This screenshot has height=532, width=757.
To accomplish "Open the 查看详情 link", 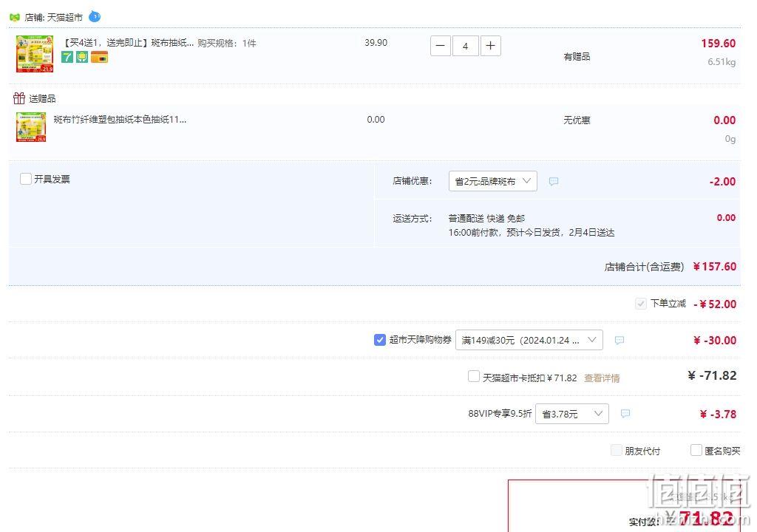I will (602, 378).
